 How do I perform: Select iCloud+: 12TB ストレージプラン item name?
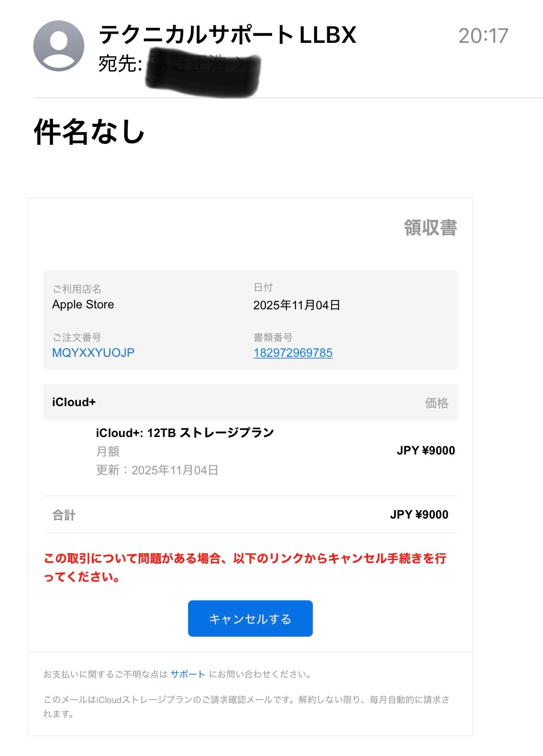185,433
